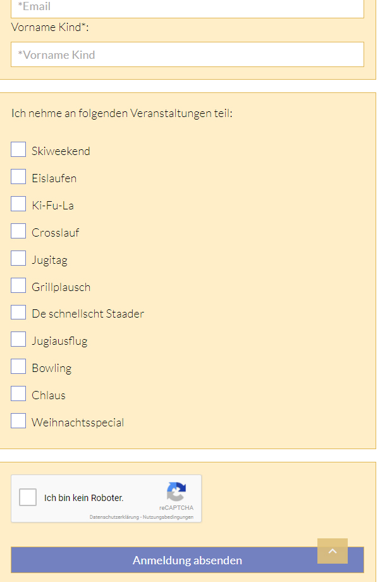
Task: Mark the Jugitag checkbox
Action: tap(18, 258)
